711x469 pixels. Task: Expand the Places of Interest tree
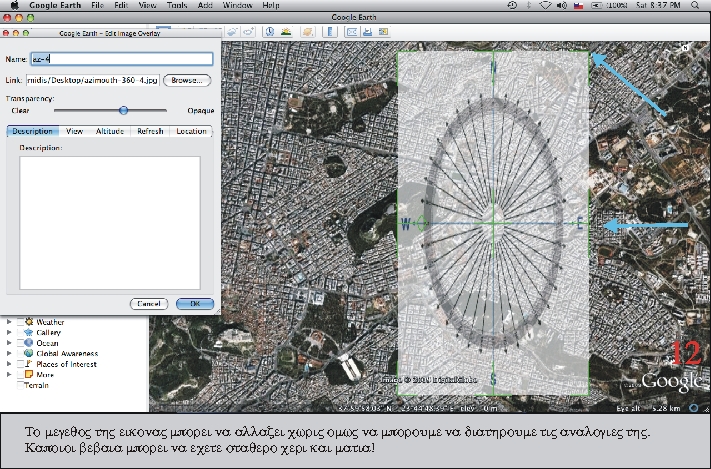pos(9,364)
